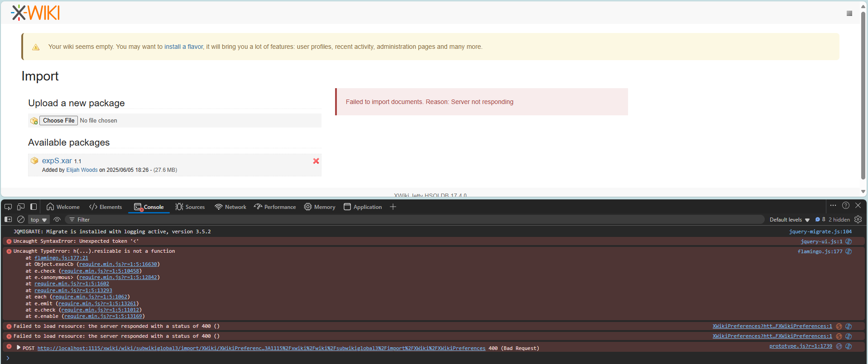Follow the install a flavor link
This screenshot has height=364, width=868.
[184, 47]
